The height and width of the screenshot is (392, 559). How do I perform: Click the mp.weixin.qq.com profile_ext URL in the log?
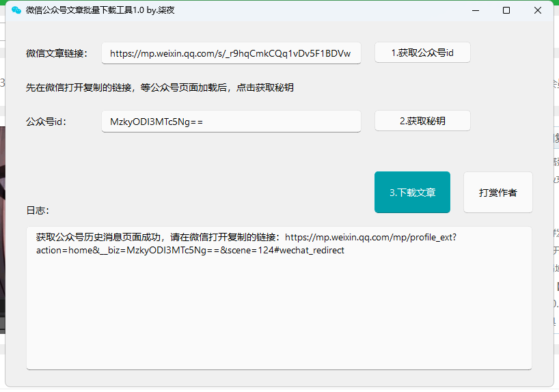(x=370, y=238)
